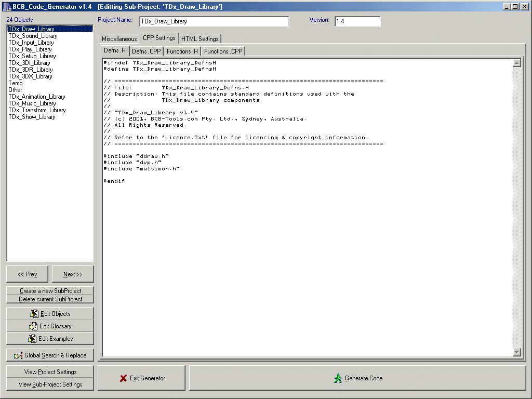The height and width of the screenshot is (399, 532).
Task: Click the Version text field
Action: (x=357, y=21)
